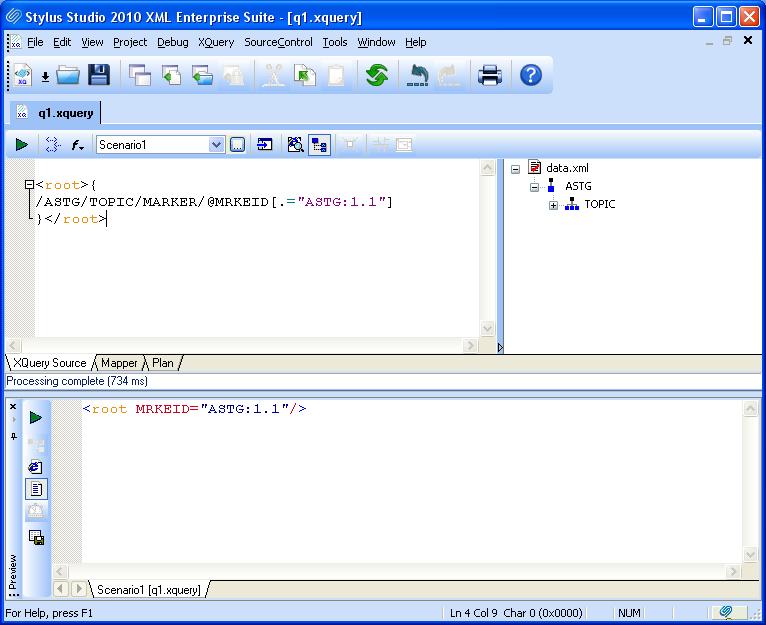The image size is (766, 625).
Task: Save preview results icon in Preview pane
Action: (x=36, y=538)
